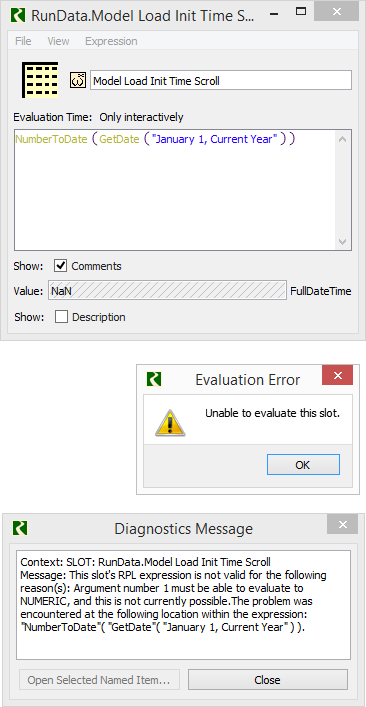Click the NumberToDate function in expression
The width and height of the screenshot is (366, 707).
(x=51, y=139)
